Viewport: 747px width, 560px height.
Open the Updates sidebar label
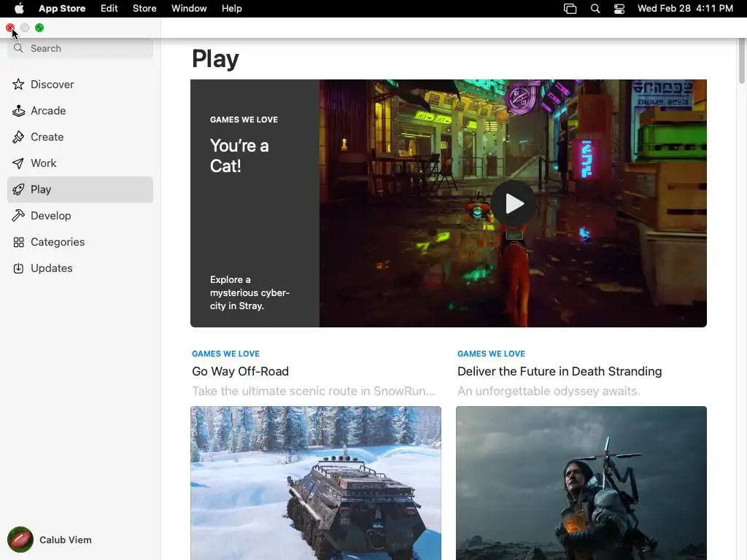pos(52,268)
